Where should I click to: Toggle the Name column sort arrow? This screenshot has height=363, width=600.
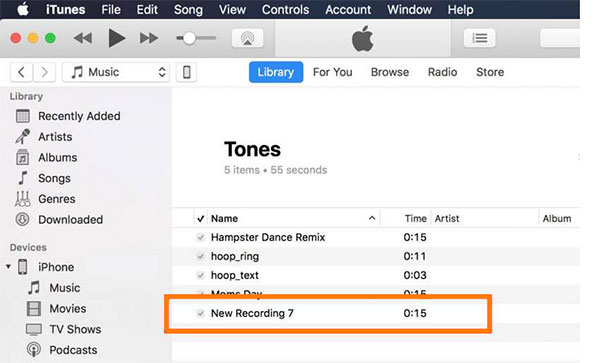[x=372, y=218]
